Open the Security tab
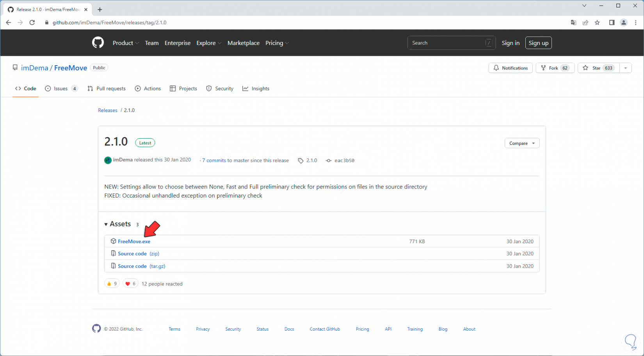This screenshot has height=356, width=644. pos(220,89)
